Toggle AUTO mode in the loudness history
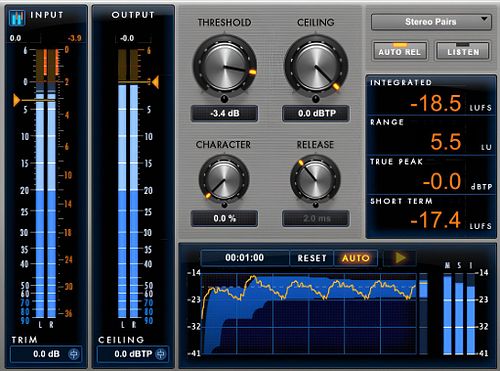Image resolution: width=500 pixels, height=371 pixels. (356, 258)
